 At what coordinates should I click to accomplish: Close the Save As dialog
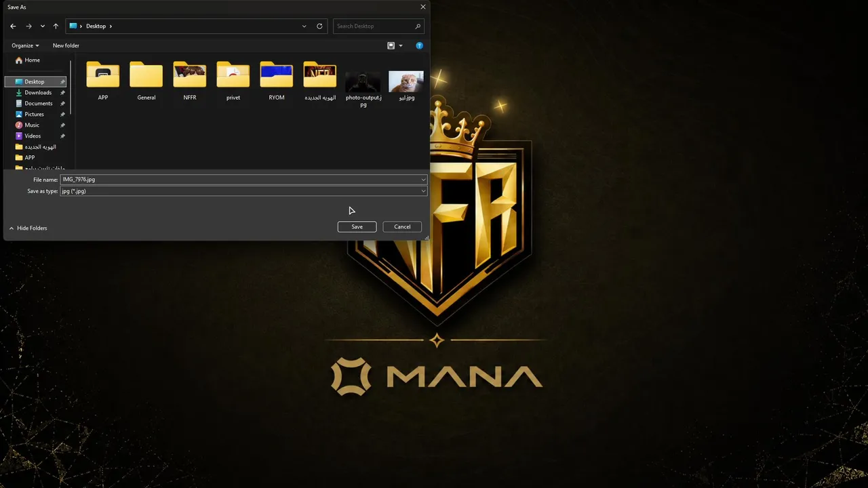pos(423,7)
